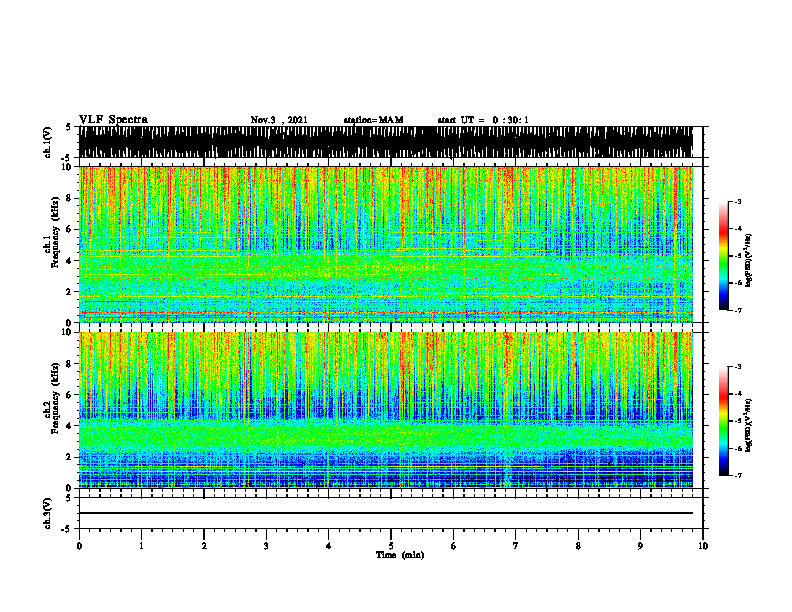
Task: Click the time-axis tick label "1"
Action: [x=141, y=546]
